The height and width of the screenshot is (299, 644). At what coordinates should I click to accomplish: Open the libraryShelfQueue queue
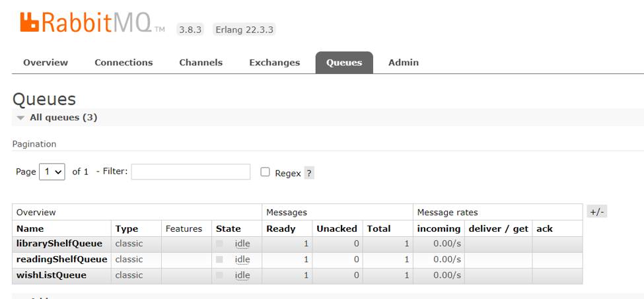[59, 244]
